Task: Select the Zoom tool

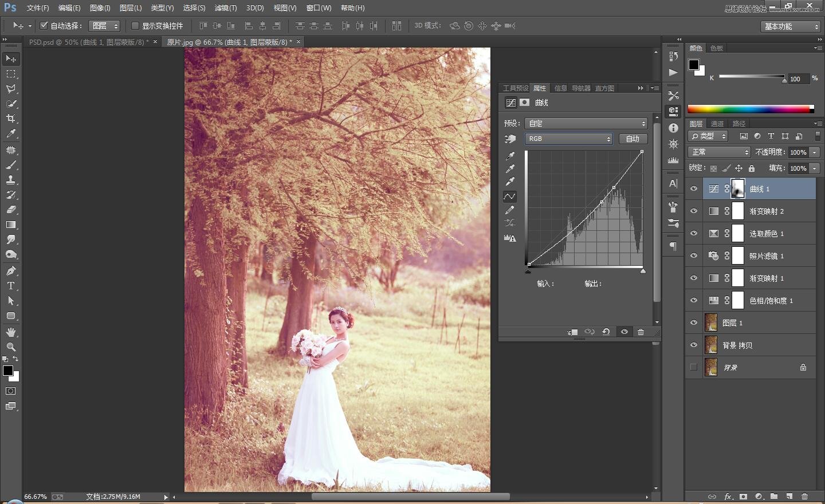Action: pos(10,347)
